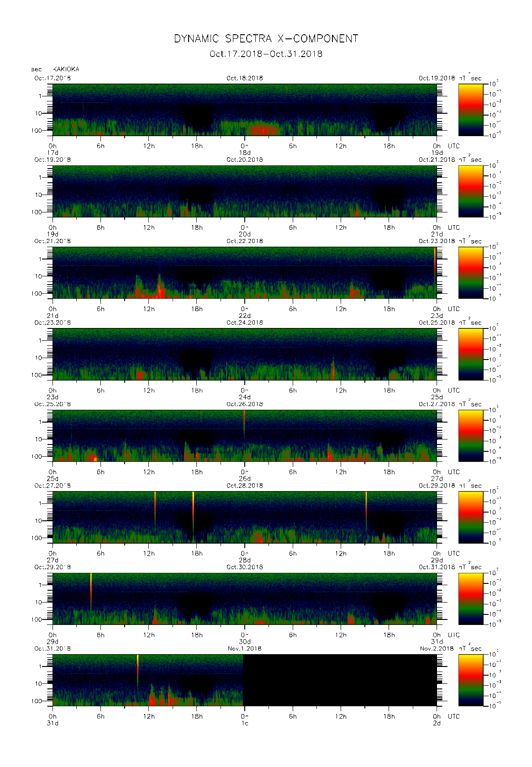Select the Oct.17–Oct.19 spectrogram panel

245,110
